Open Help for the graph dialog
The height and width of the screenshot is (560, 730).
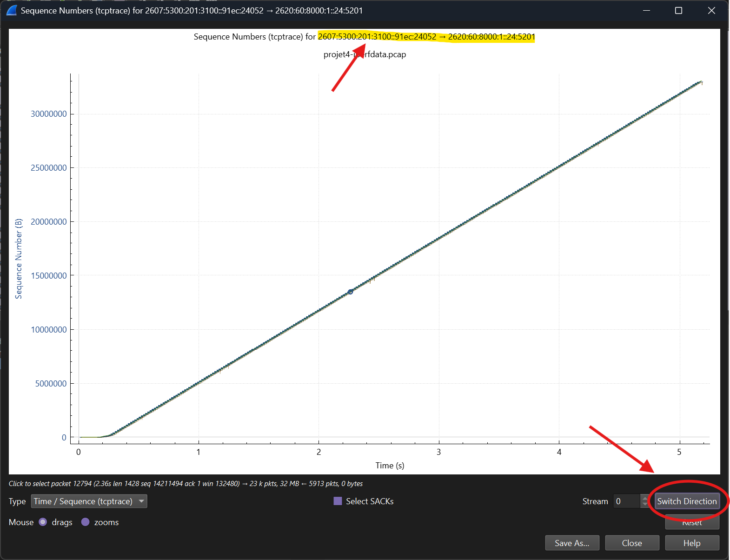692,543
